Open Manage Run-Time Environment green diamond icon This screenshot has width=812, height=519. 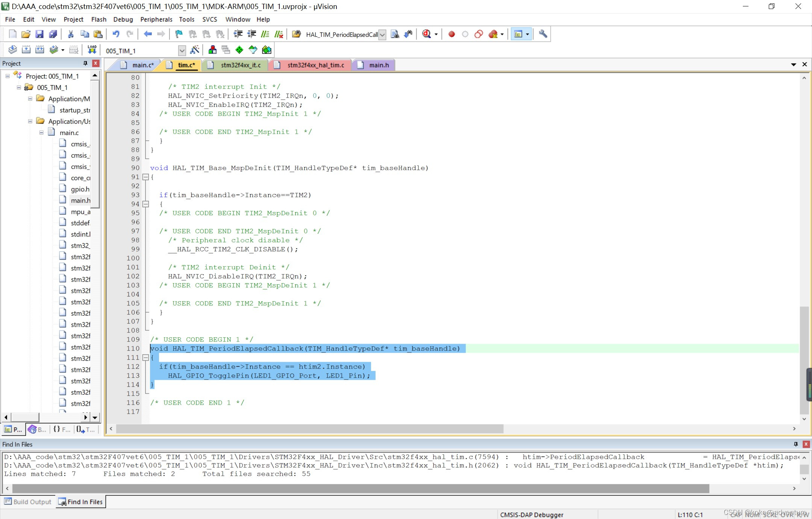pos(239,50)
